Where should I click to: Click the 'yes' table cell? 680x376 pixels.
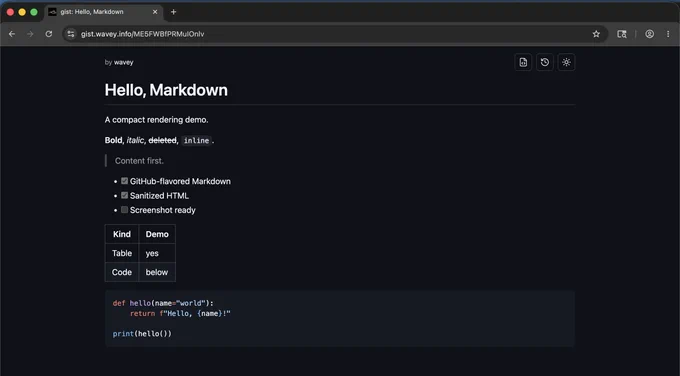(x=157, y=253)
